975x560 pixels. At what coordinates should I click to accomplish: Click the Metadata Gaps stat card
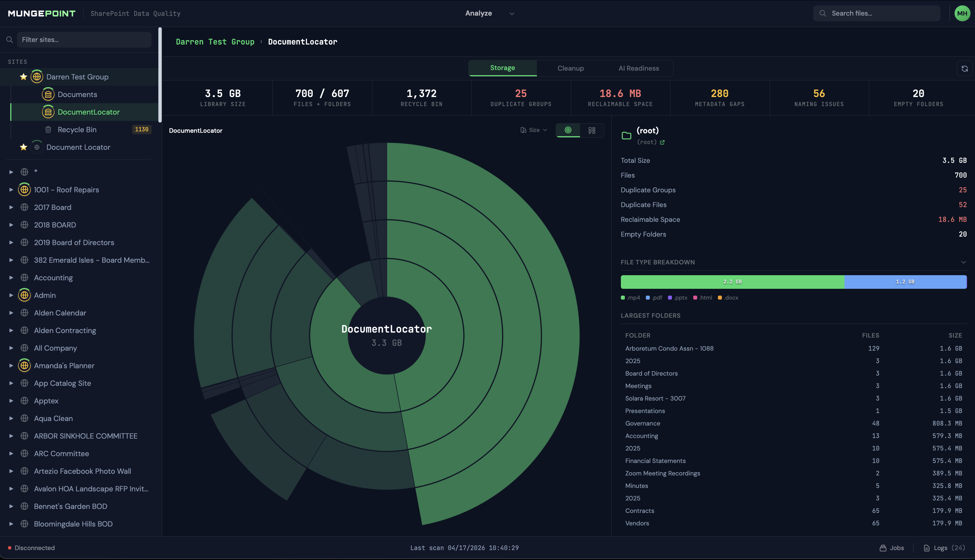coord(720,98)
